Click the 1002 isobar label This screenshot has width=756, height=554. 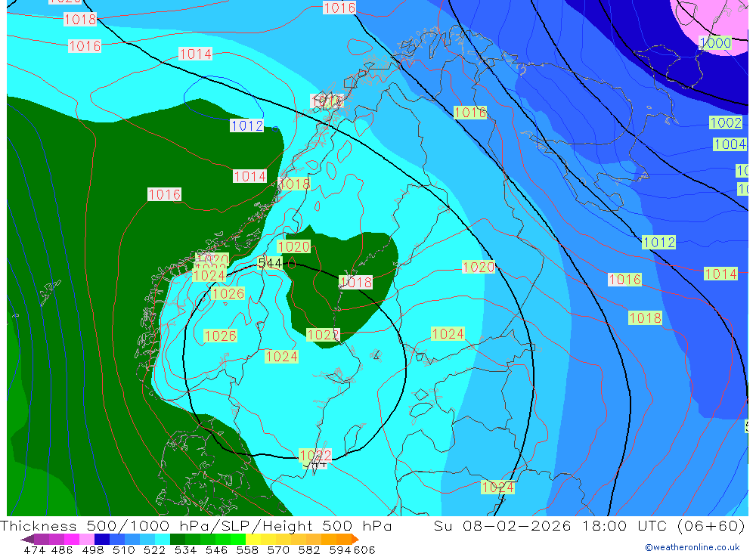pos(726,122)
